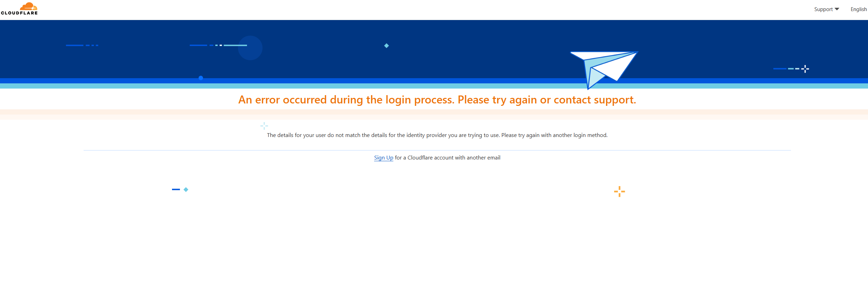This screenshot has height=302, width=868.
Task: Open the Support dropdown menu
Action: (827, 9)
